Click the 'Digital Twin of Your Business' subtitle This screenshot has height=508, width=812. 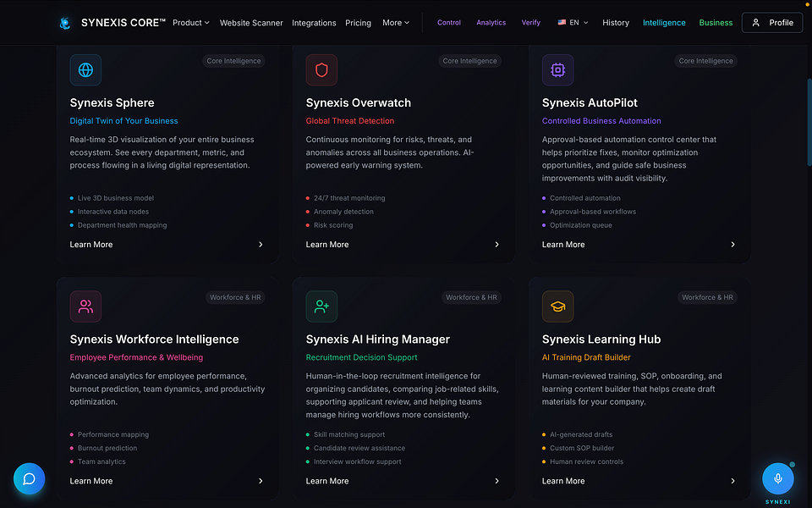[x=123, y=121]
